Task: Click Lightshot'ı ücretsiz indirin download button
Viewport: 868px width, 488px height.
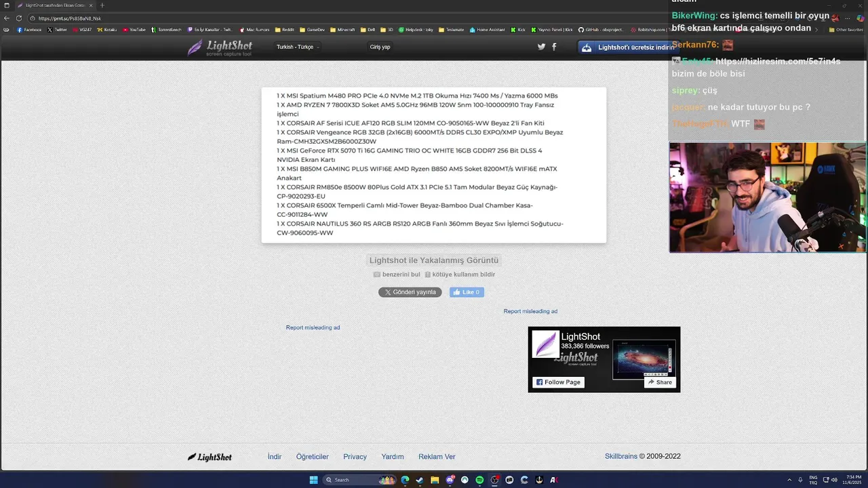Action: 628,47
